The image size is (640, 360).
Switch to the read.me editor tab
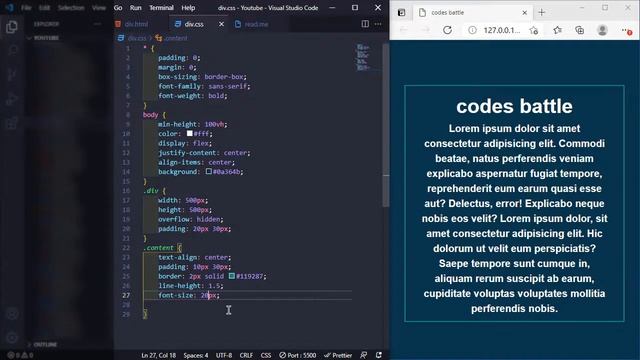click(x=256, y=24)
